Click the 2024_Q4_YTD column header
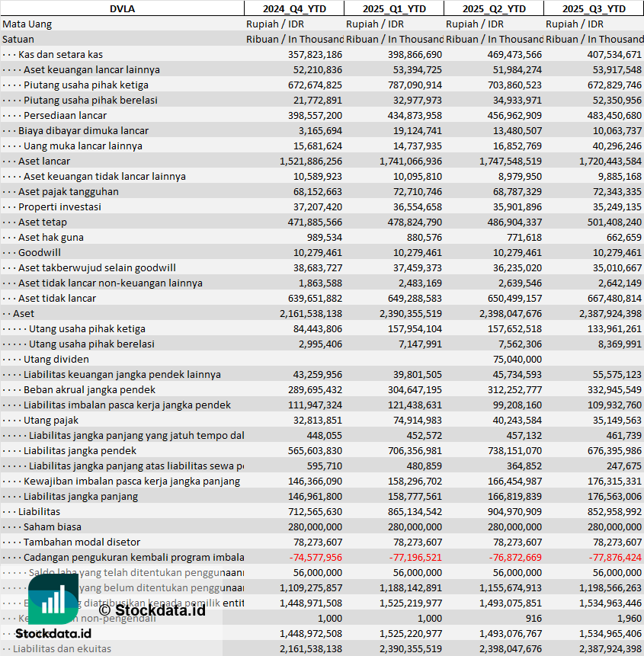Screen dimensions: 644x656 (294, 9)
